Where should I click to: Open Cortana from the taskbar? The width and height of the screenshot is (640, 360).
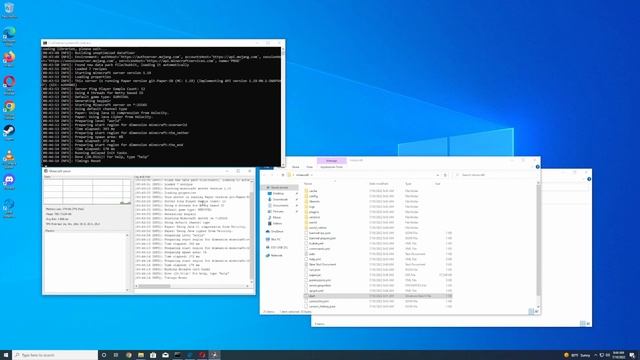104,355
